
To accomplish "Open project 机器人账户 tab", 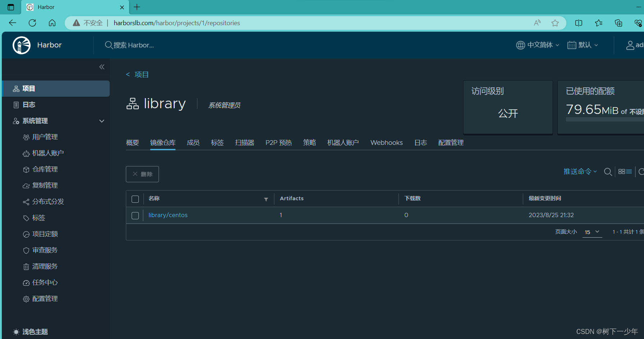I will (343, 143).
